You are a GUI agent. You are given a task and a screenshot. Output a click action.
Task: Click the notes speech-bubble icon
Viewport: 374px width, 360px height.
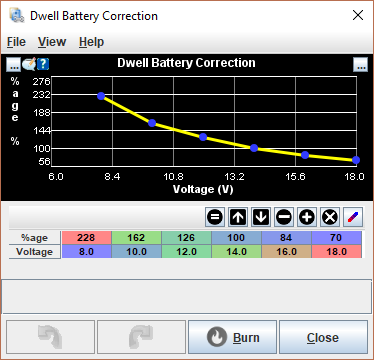click(29, 64)
